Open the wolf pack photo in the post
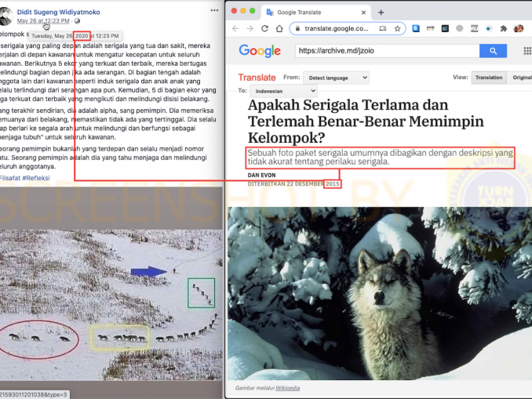 (x=111, y=304)
